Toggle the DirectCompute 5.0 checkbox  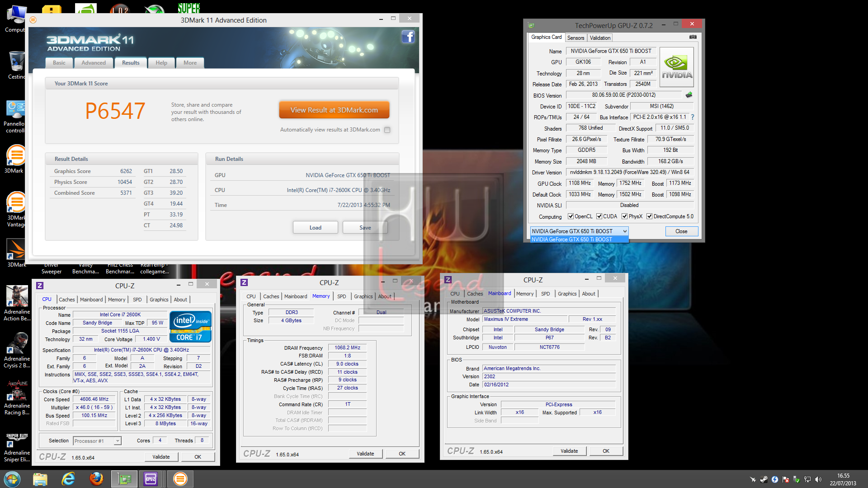pyautogui.click(x=649, y=216)
